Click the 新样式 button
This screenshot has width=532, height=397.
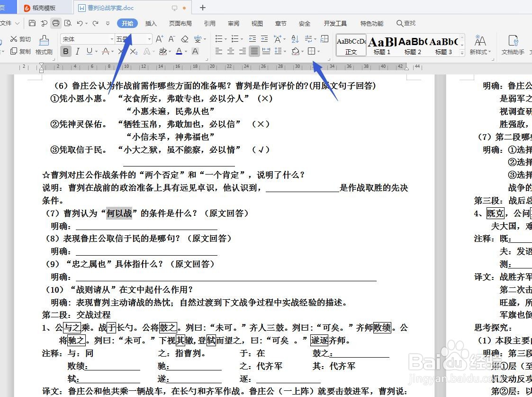coord(480,45)
